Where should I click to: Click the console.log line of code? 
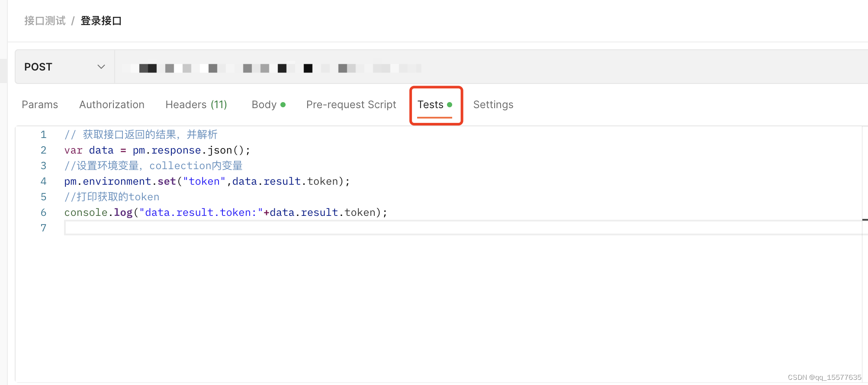[225, 212]
